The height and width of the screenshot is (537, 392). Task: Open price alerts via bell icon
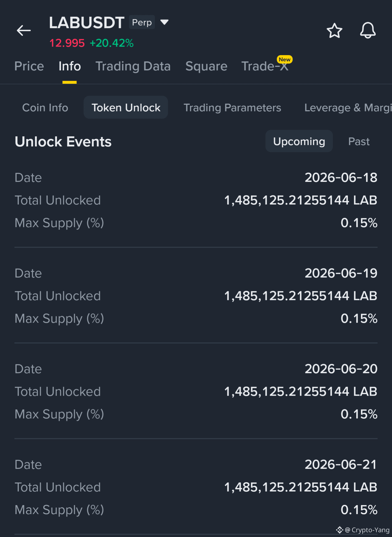[368, 30]
